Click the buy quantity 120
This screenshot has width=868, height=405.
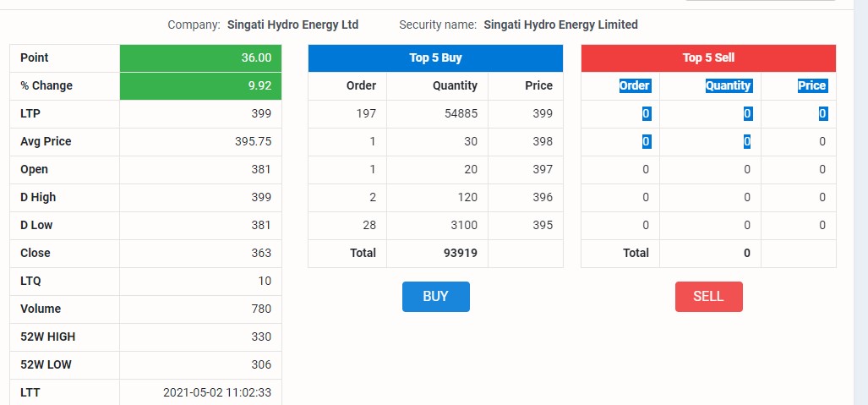(x=467, y=197)
